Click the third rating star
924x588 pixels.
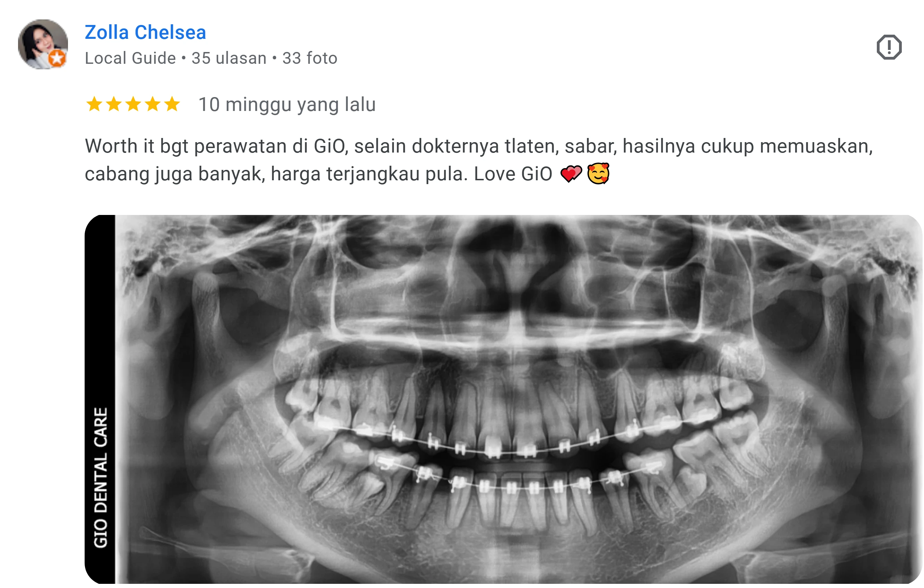(x=133, y=104)
